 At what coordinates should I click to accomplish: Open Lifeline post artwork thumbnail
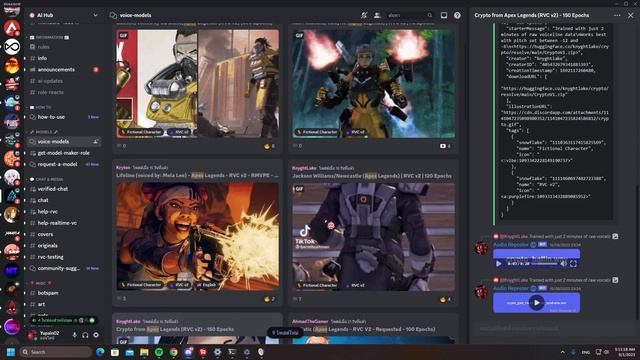[x=198, y=236]
